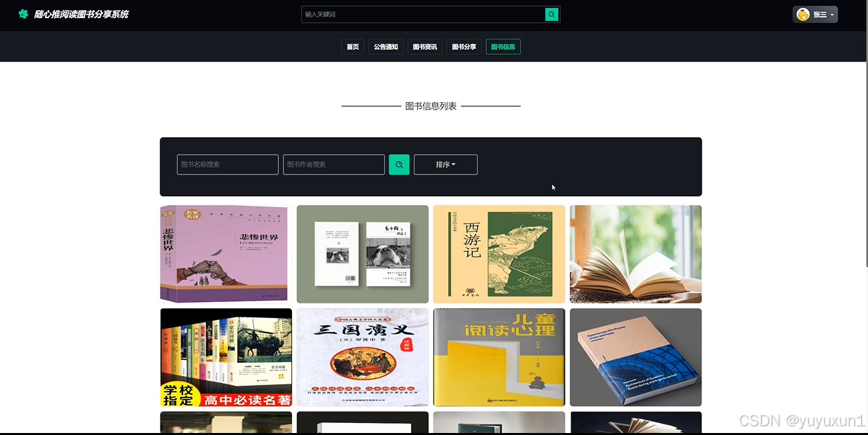Open the 三国演义 book cover
This screenshot has width=868, height=435.
[x=363, y=357]
